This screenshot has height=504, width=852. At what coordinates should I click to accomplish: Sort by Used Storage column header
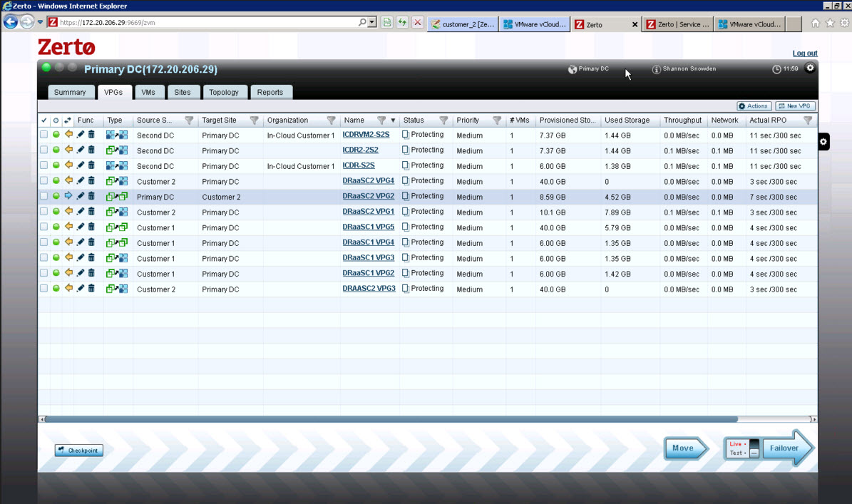point(627,120)
